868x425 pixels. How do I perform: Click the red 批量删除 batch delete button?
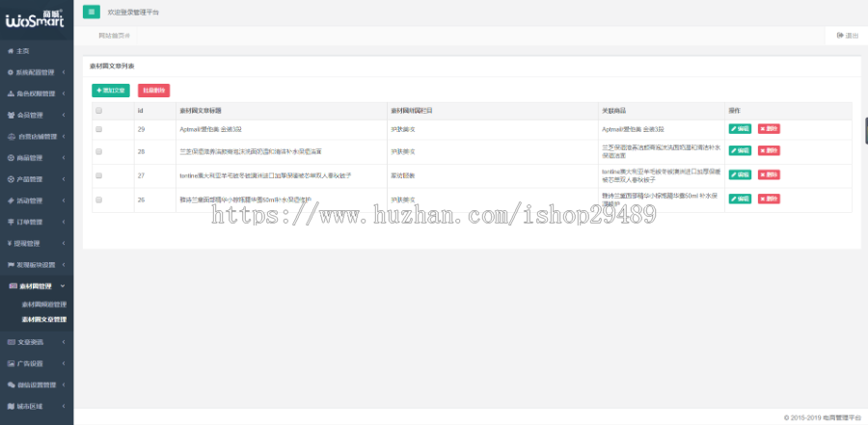pyautogui.click(x=154, y=91)
